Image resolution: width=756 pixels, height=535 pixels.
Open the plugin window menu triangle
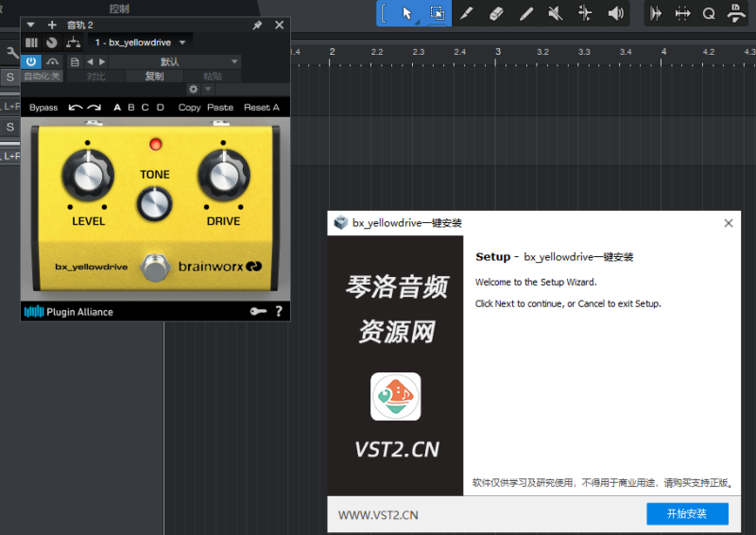[30, 25]
